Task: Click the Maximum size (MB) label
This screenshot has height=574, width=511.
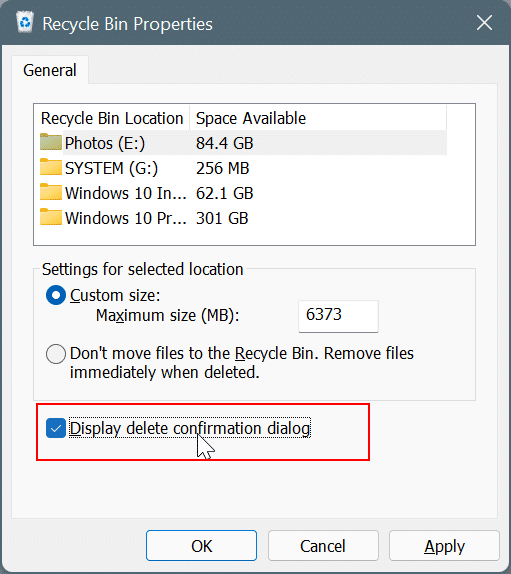Action: click(167, 315)
